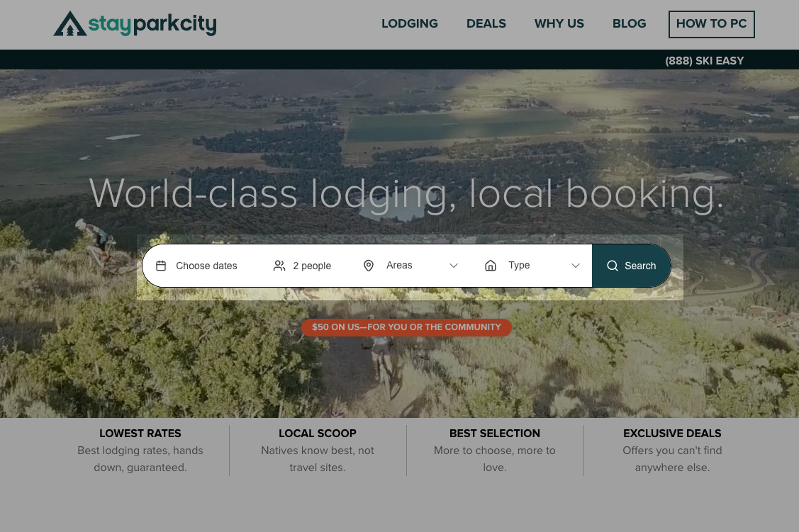The height and width of the screenshot is (532, 799).
Task: Click the BEST SELECTION heading
Action: [495, 434]
